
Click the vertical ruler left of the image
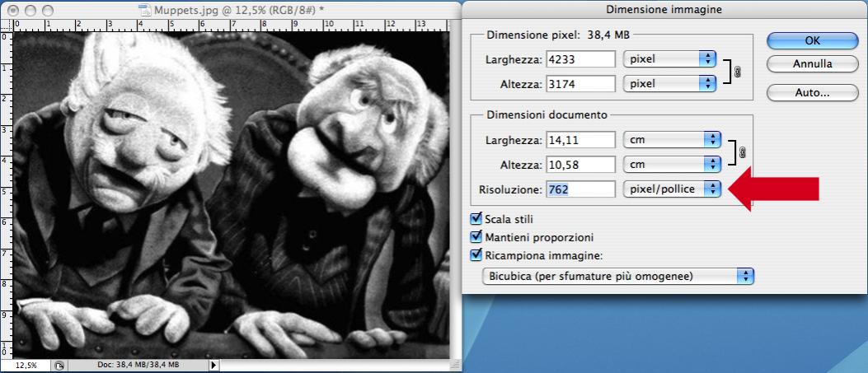click(x=6, y=194)
